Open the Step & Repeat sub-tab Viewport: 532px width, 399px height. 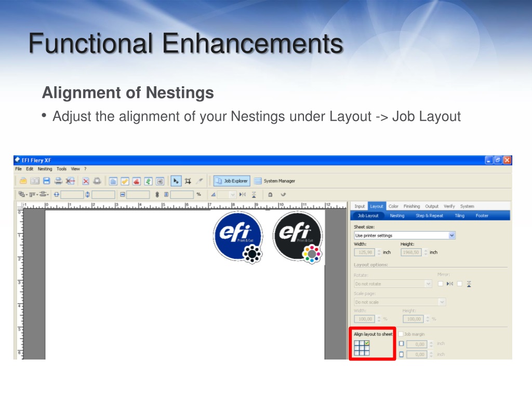[429, 216]
